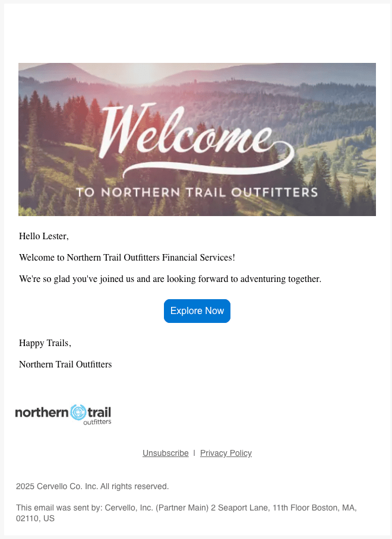Click the 'Hello Lester,' greeting line
The width and height of the screenshot is (392, 539).
[44, 236]
